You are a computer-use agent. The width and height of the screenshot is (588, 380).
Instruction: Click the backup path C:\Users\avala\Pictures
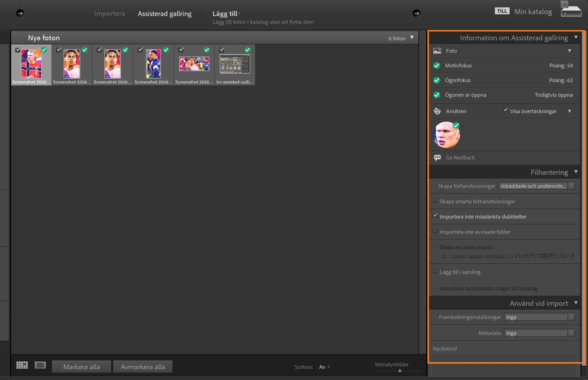(509, 256)
